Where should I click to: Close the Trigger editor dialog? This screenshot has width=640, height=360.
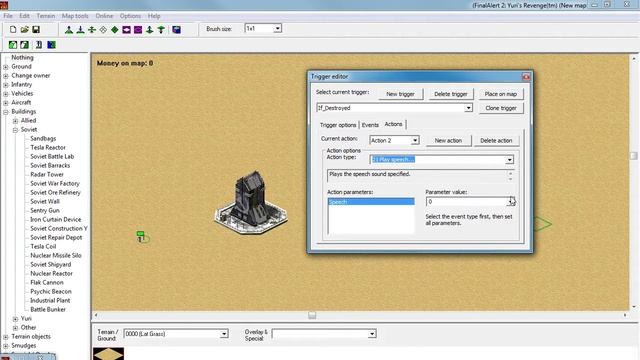(x=526, y=77)
